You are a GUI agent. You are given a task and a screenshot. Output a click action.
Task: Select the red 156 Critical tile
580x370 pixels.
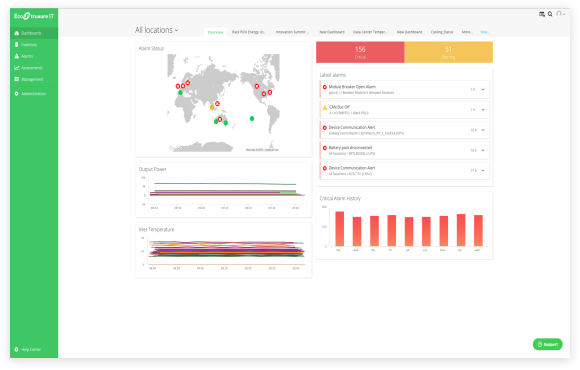point(360,52)
